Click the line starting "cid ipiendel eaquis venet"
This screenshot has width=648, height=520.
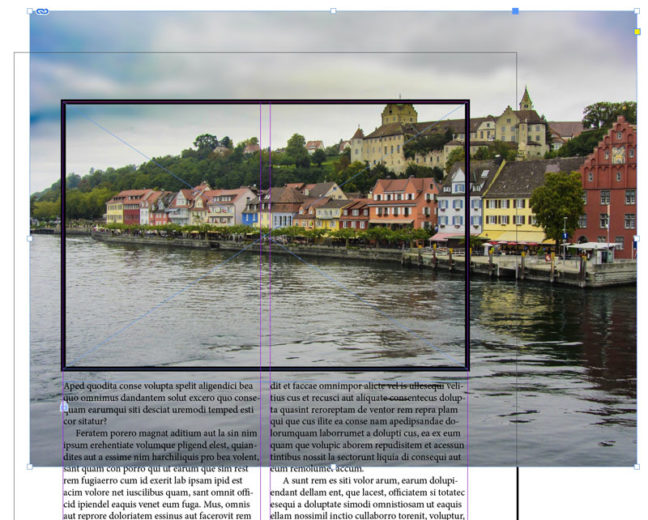click(x=157, y=504)
